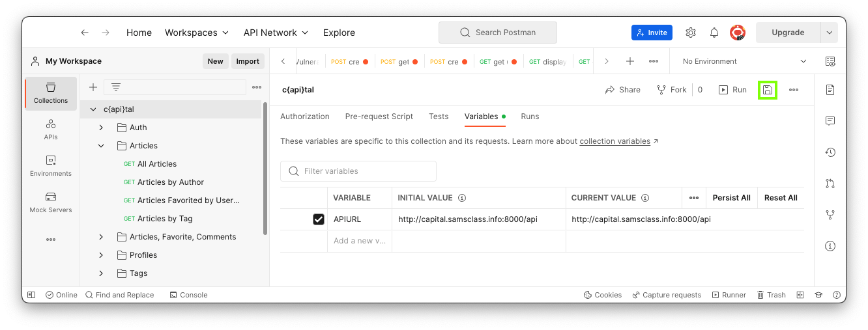
Task: Click the Import button
Action: 248,61
